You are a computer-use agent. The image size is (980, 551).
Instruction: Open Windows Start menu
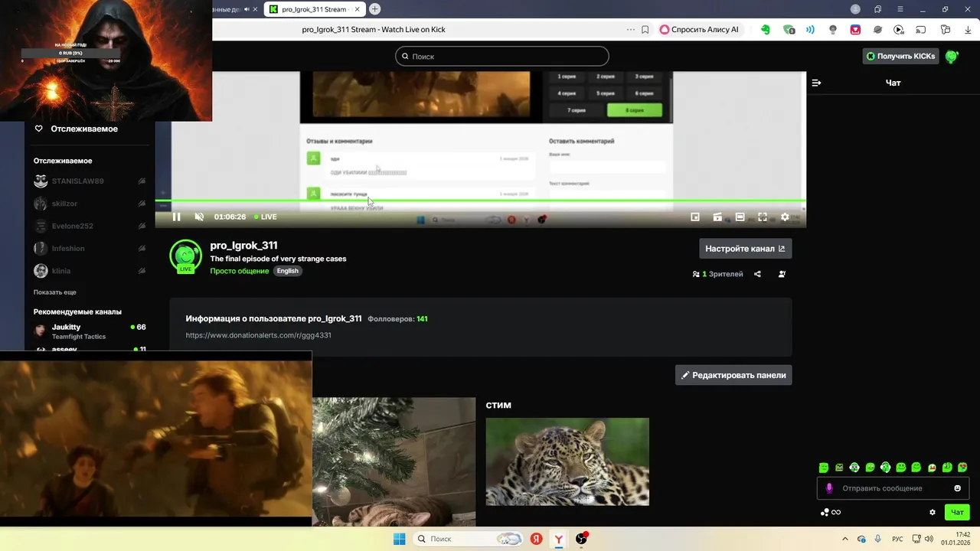coord(399,539)
